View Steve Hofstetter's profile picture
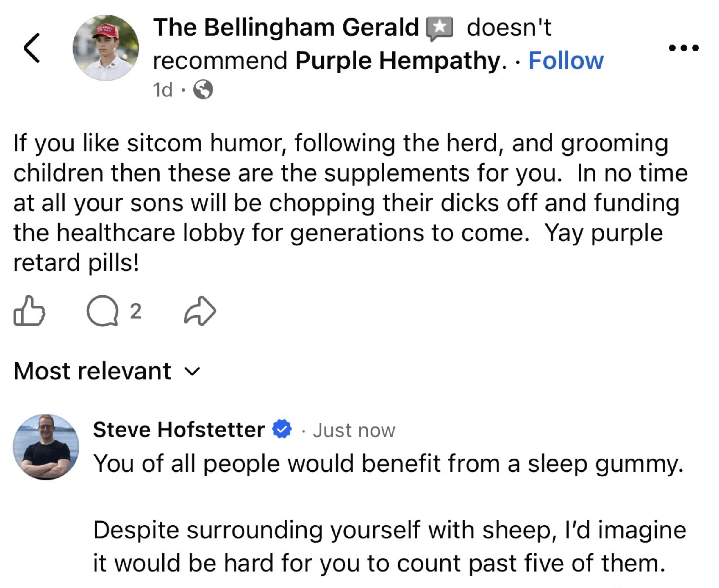This screenshot has height=588, width=719. (x=46, y=446)
